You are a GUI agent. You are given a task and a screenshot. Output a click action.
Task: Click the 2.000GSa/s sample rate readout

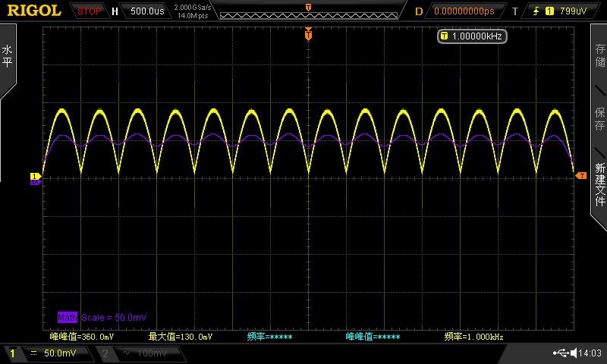(x=193, y=8)
